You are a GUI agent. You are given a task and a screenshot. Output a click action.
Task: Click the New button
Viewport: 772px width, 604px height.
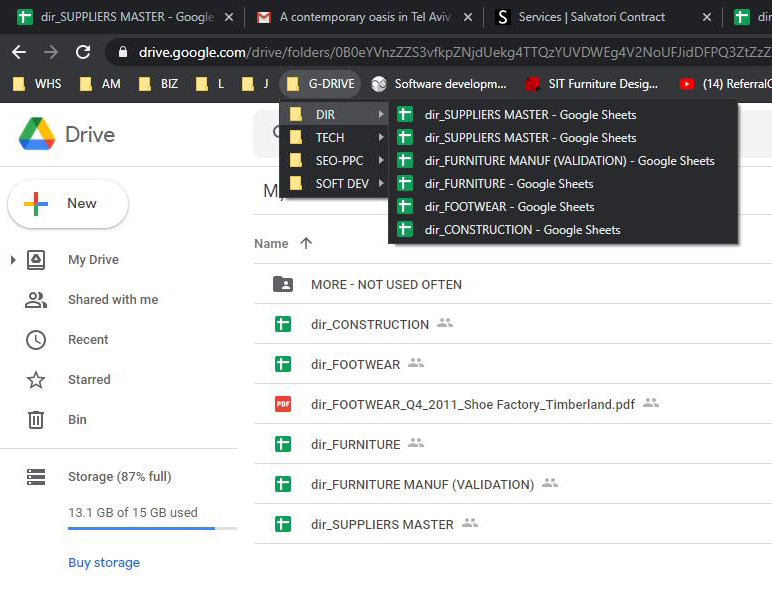point(67,204)
